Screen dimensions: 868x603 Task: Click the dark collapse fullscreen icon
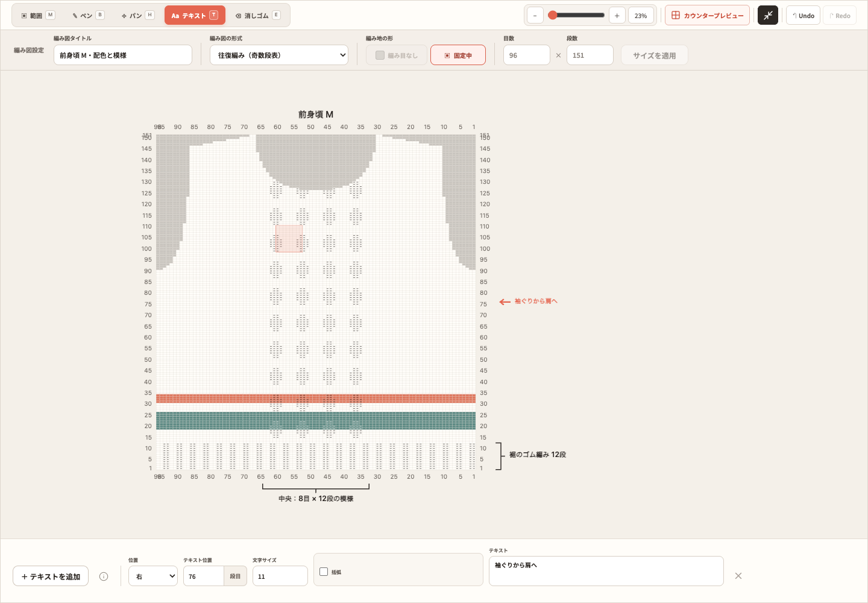pos(768,16)
